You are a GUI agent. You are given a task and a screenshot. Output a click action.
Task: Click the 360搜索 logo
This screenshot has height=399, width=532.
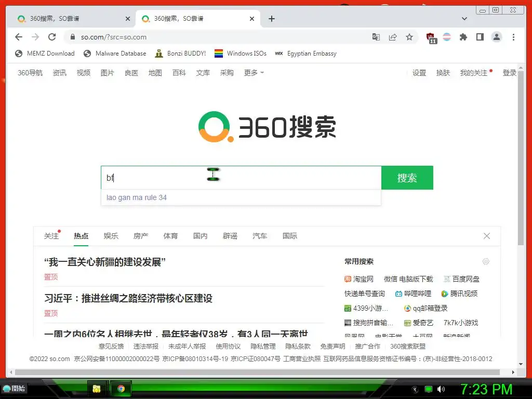pos(267,127)
